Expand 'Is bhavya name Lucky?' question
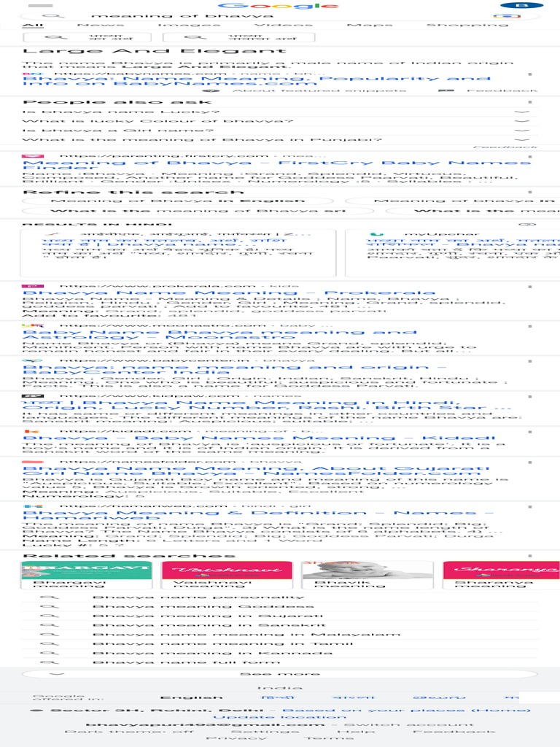This screenshot has height=747, width=560. (x=280, y=112)
